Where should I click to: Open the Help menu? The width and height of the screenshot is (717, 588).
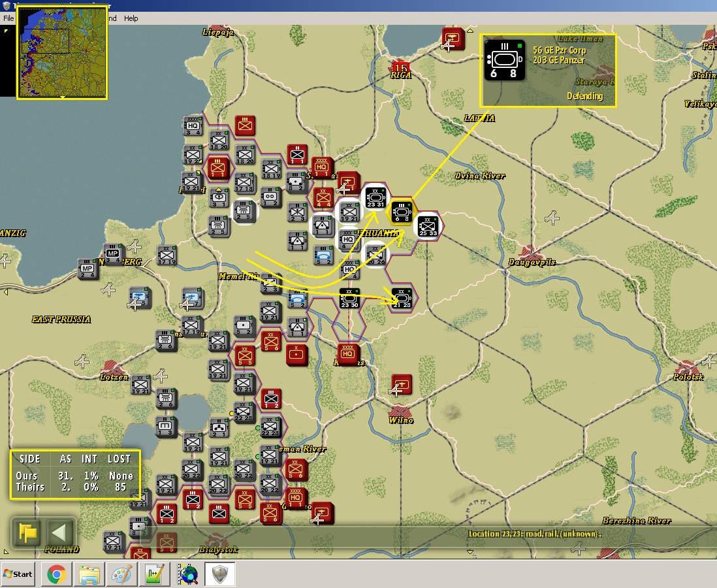pos(131,18)
